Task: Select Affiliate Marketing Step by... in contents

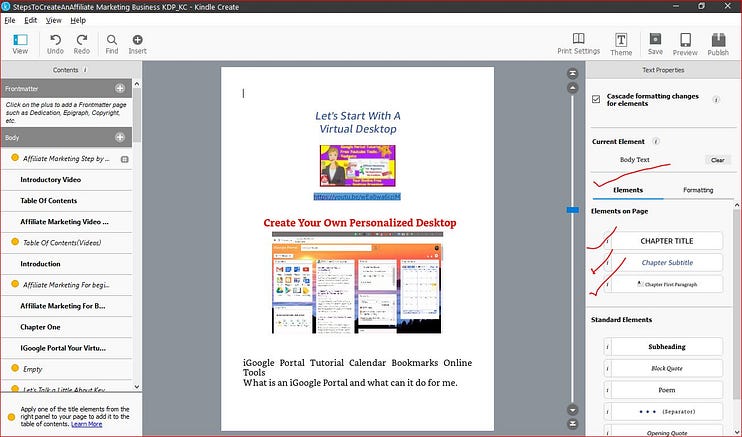Action: (x=66, y=159)
